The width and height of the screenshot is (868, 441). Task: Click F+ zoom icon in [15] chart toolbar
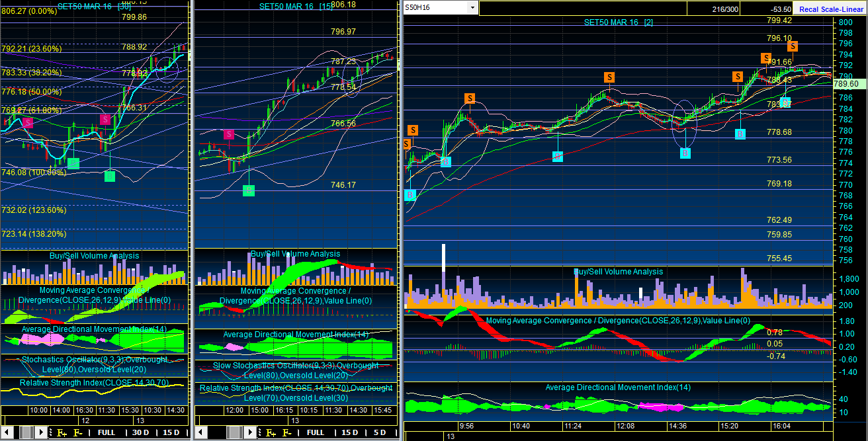pos(270,432)
